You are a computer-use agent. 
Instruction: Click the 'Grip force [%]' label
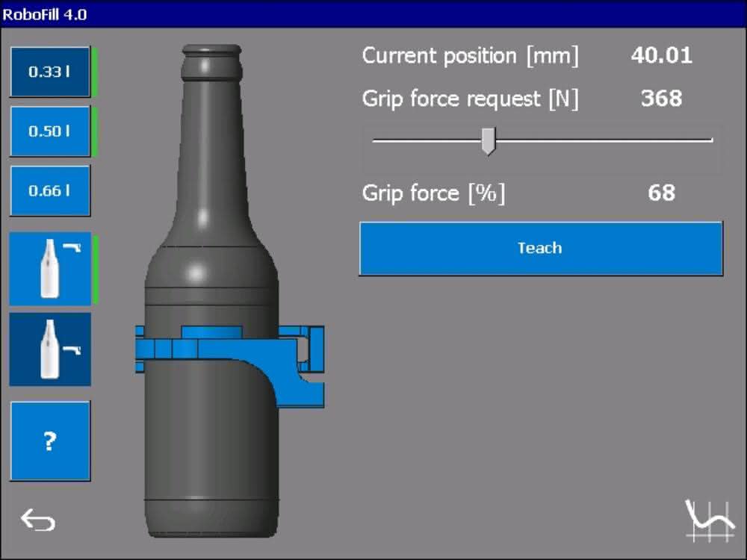433,193
